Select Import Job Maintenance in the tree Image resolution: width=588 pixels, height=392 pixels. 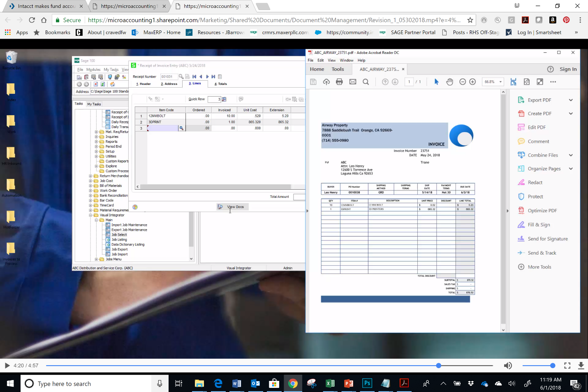tap(129, 225)
